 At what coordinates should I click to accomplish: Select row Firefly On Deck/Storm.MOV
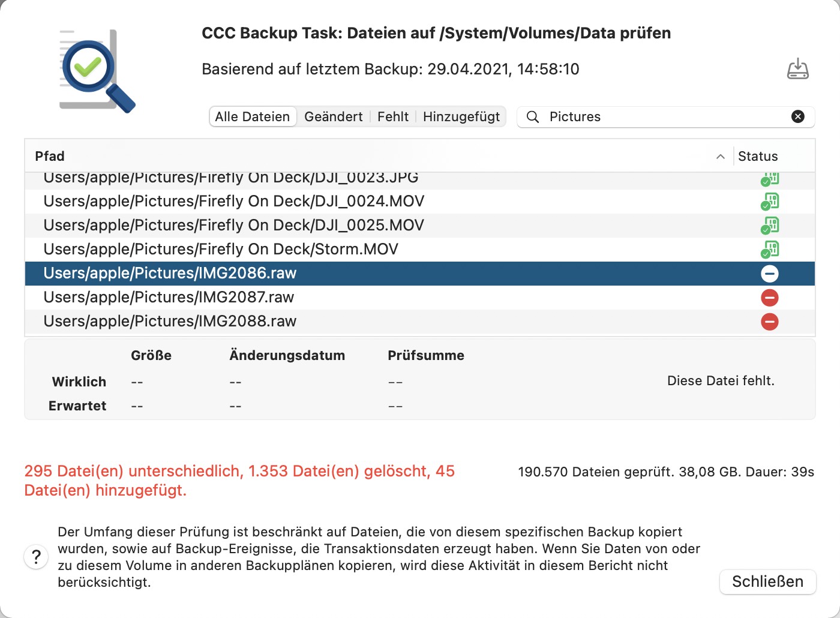[x=420, y=249]
